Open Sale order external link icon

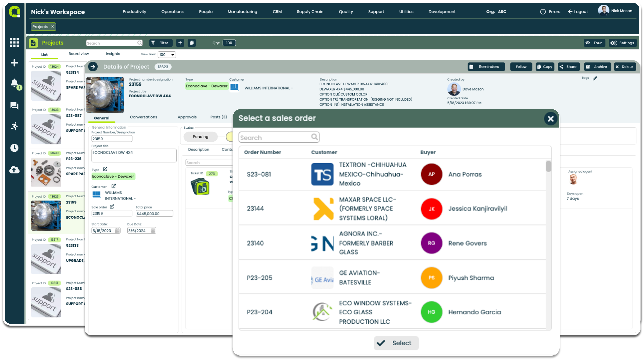click(112, 207)
